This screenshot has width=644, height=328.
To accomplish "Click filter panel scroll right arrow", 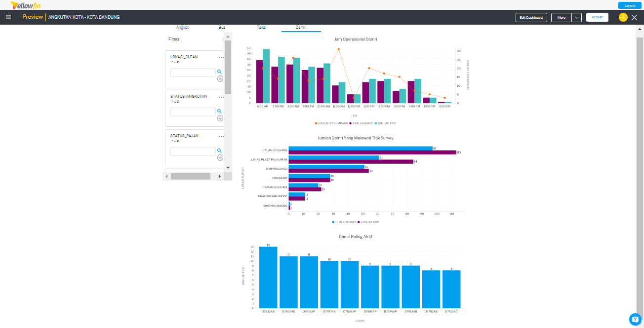I will point(219,176).
